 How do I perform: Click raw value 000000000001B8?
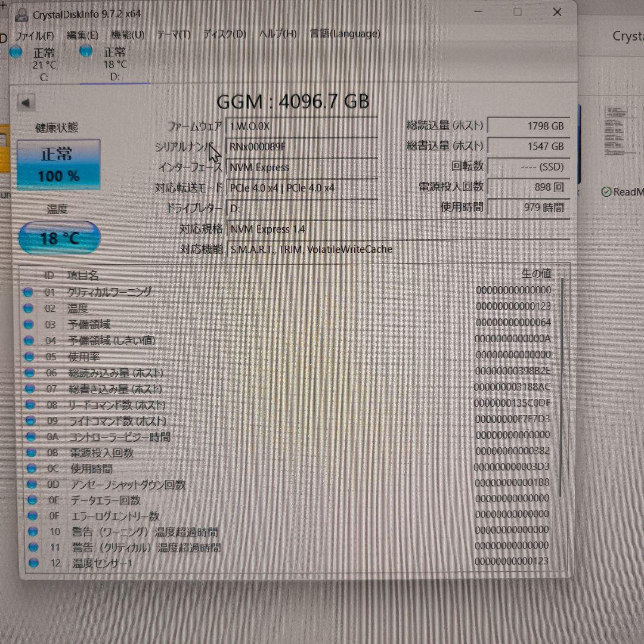tap(512, 482)
